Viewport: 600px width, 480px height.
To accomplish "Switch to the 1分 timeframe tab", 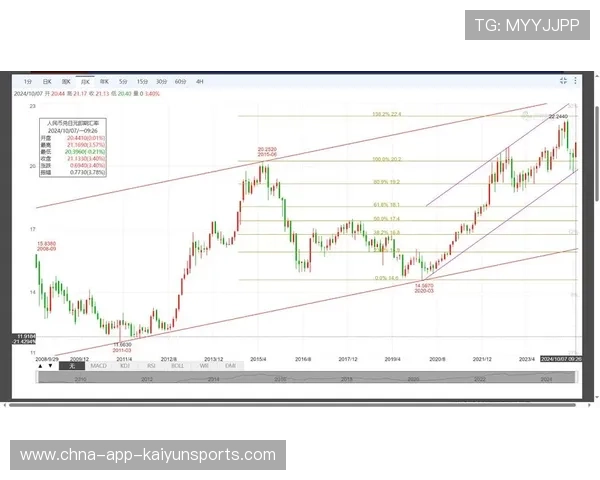I will point(28,80).
